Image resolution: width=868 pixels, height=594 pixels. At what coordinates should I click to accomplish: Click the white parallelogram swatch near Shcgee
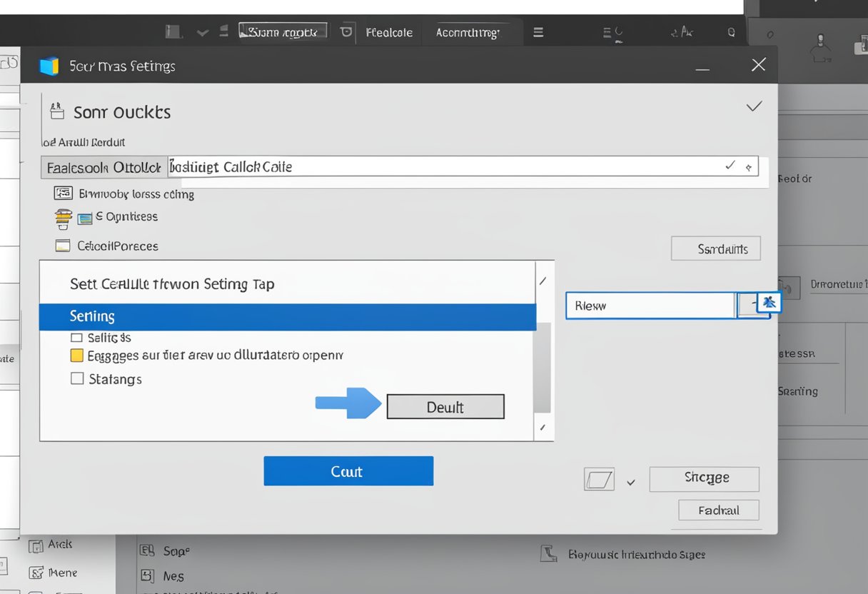click(600, 480)
